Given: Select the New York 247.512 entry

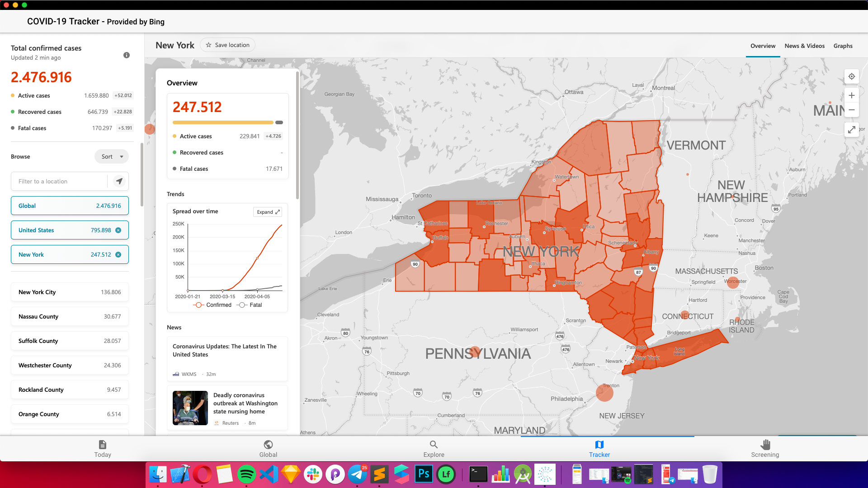Looking at the screenshot, I should coord(70,254).
